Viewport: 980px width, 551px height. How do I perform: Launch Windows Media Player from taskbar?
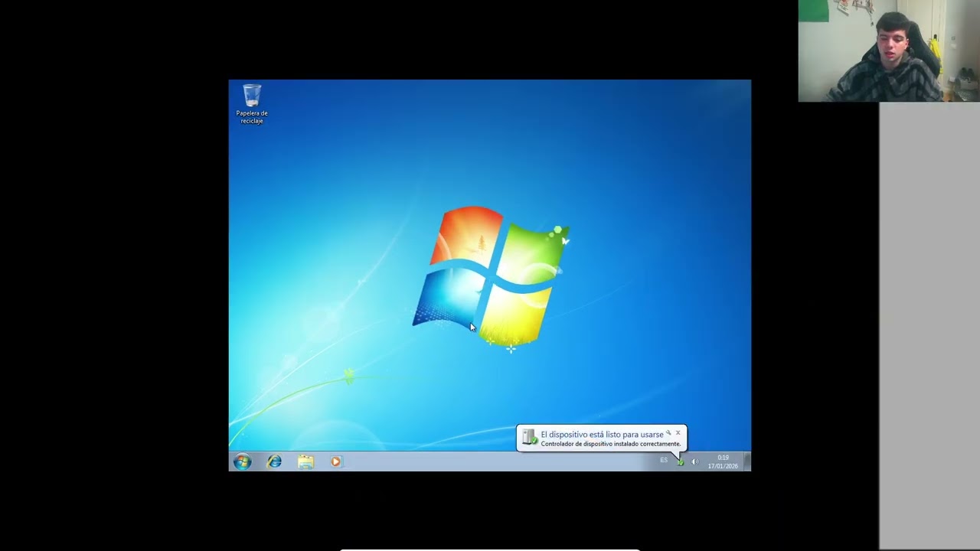pos(336,461)
